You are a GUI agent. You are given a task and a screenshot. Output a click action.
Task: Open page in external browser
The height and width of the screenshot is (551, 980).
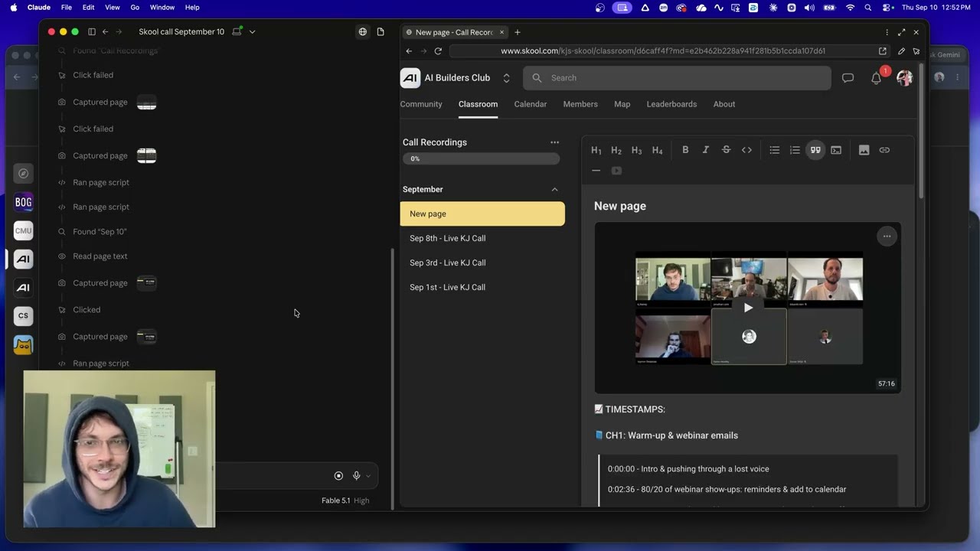pos(883,51)
